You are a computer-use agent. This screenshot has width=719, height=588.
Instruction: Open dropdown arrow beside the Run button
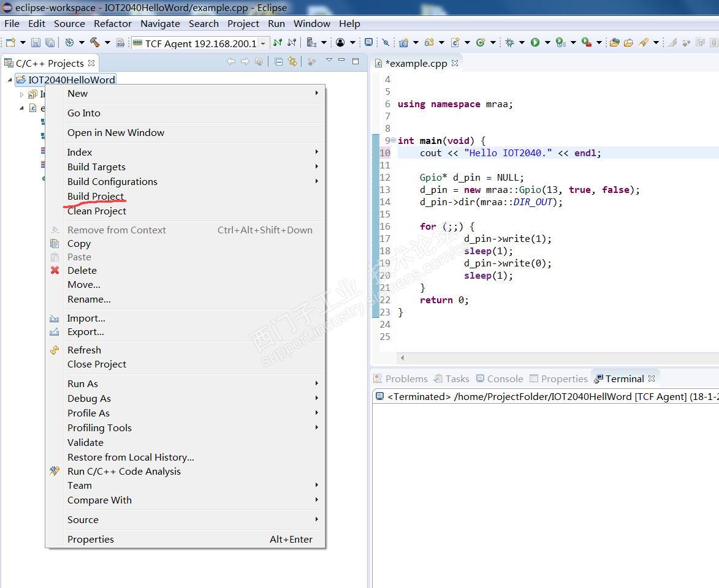[x=547, y=43]
